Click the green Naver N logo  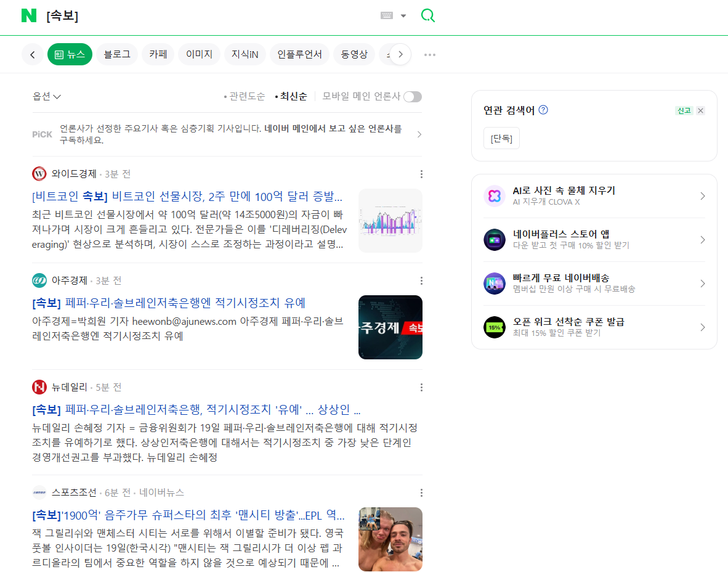click(29, 16)
